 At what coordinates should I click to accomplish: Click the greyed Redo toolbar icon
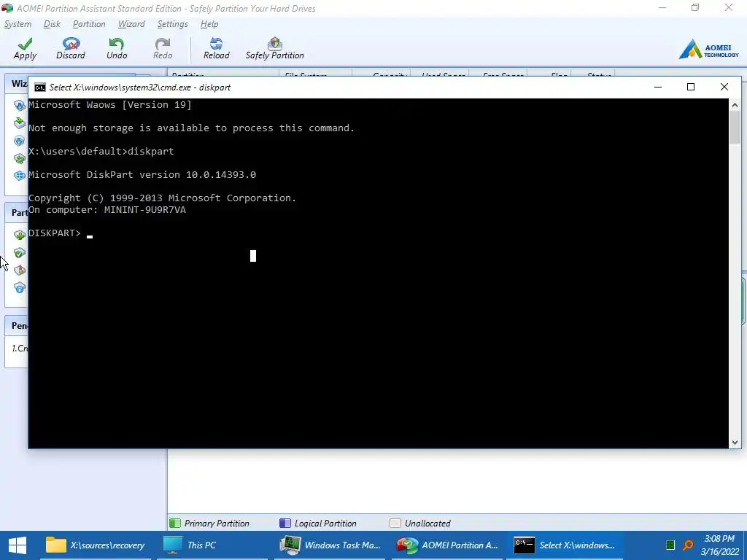tap(163, 49)
